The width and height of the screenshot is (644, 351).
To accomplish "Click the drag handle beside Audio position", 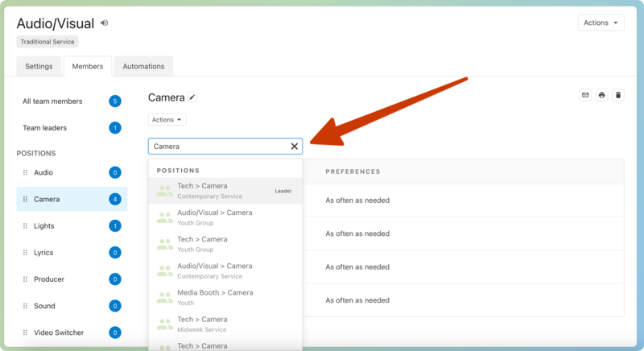I will tap(25, 172).
